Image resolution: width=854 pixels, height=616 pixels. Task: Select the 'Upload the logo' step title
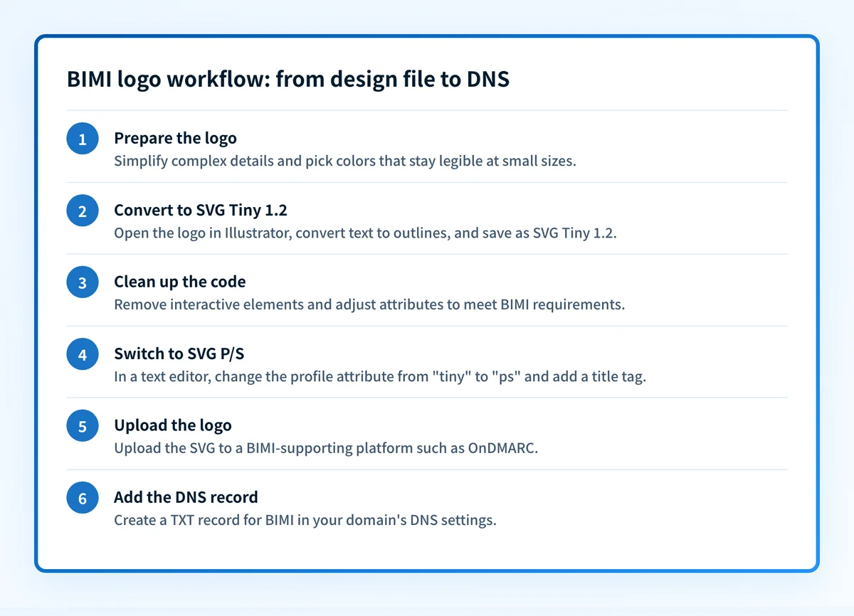(173, 425)
